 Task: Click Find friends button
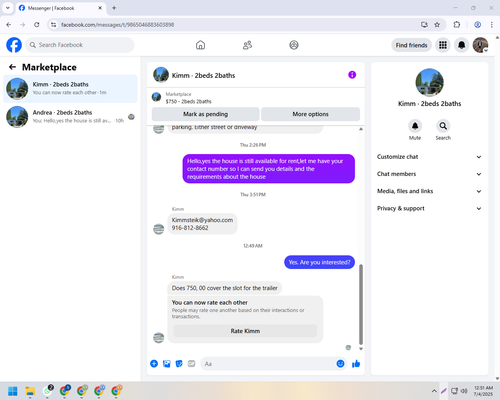pos(411,45)
